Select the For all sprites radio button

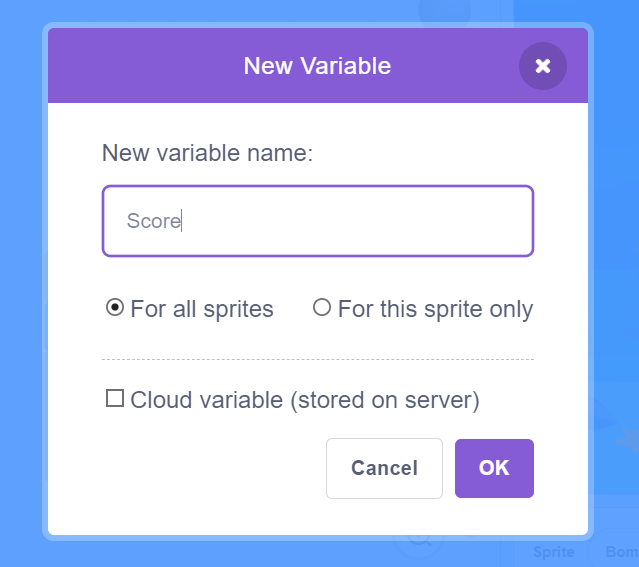click(x=115, y=307)
